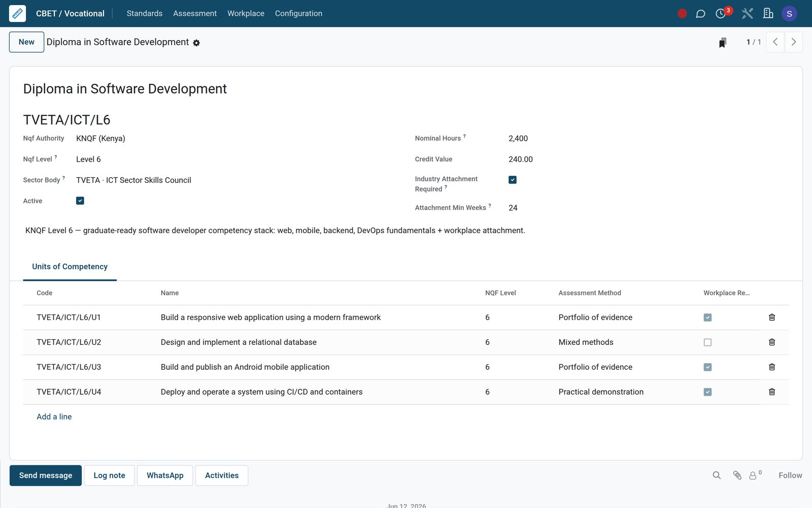Click 'Design and implement a relational database'

coord(239,342)
